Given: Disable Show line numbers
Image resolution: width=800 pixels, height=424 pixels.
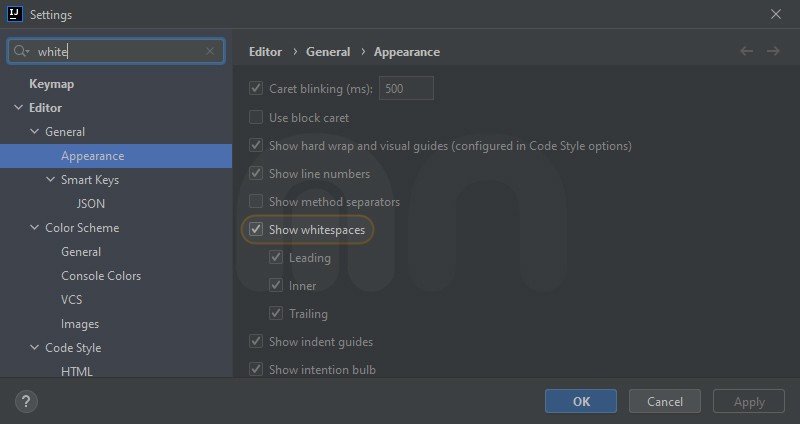Looking at the screenshot, I should click(x=256, y=173).
